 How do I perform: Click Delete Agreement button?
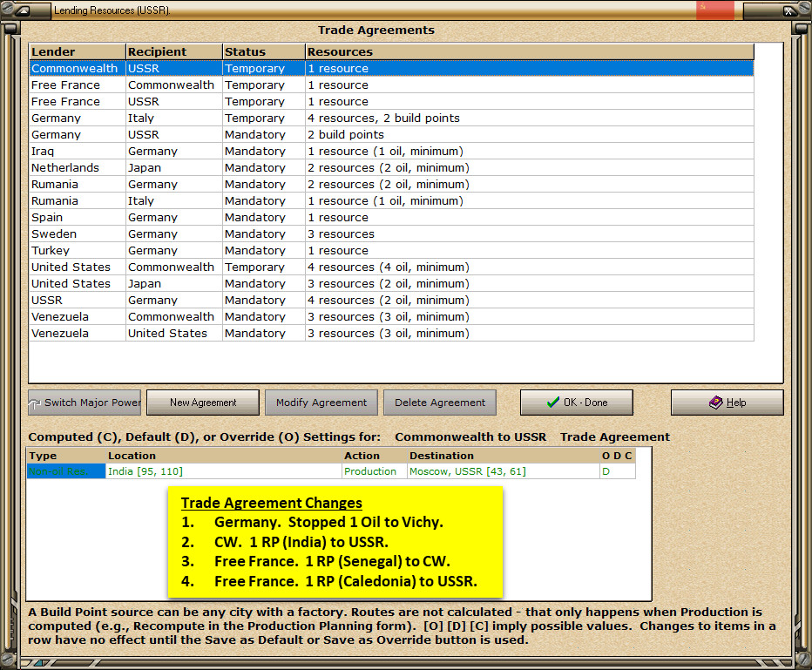[x=440, y=403]
